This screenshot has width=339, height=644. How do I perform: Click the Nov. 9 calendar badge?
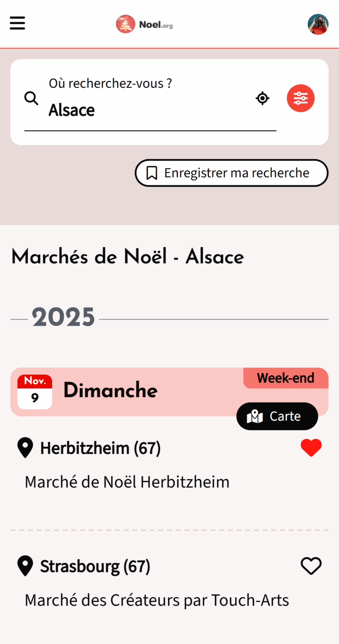point(35,392)
